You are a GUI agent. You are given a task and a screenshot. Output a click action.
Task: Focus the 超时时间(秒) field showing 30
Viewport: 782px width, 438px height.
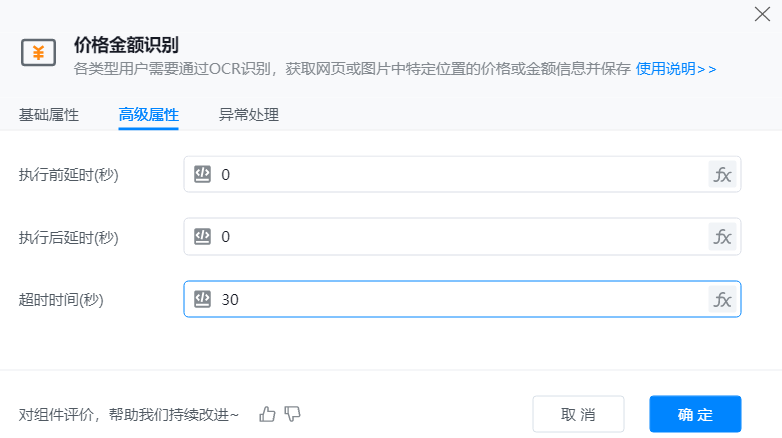[x=460, y=299]
